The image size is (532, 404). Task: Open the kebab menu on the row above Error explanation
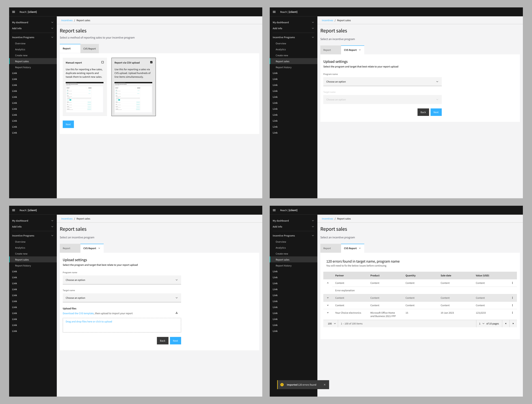tap(512, 283)
